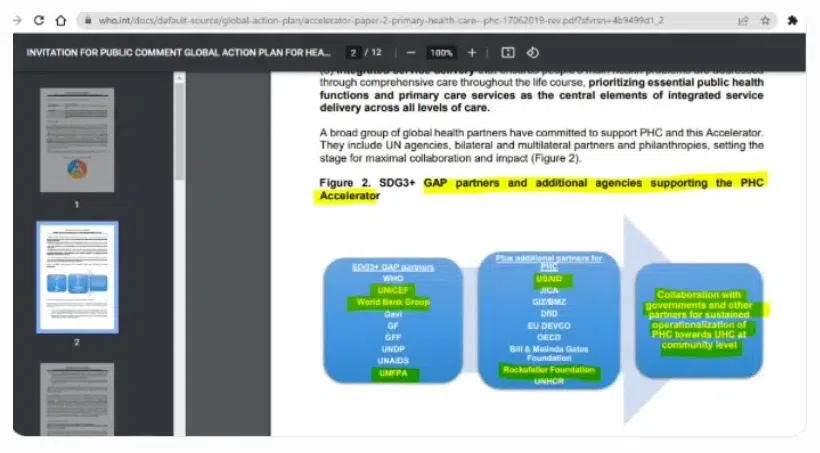
Task: Click 'UNHCR' in the diagram
Action: point(549,382)
